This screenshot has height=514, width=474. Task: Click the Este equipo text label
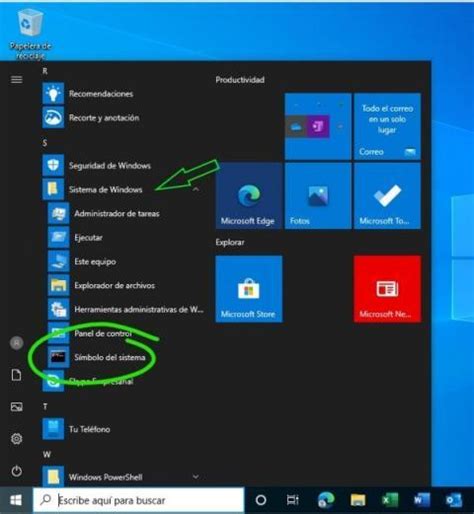[x=95, y=262]
